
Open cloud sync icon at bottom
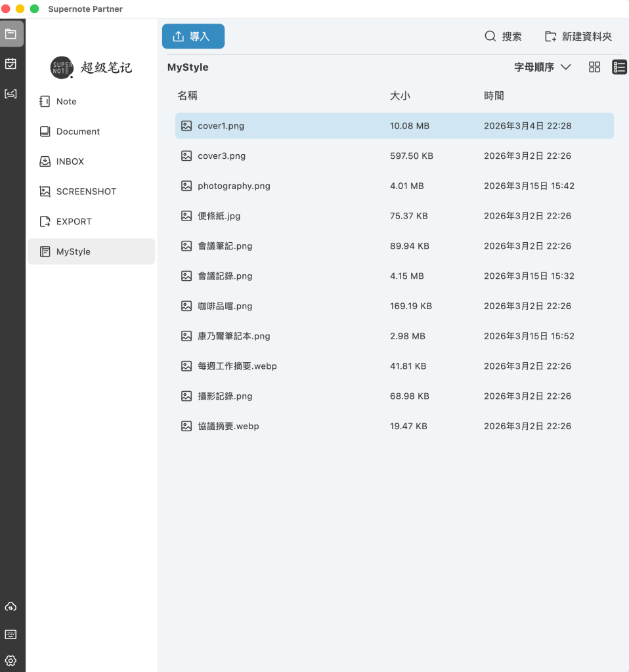pos(11,606)
